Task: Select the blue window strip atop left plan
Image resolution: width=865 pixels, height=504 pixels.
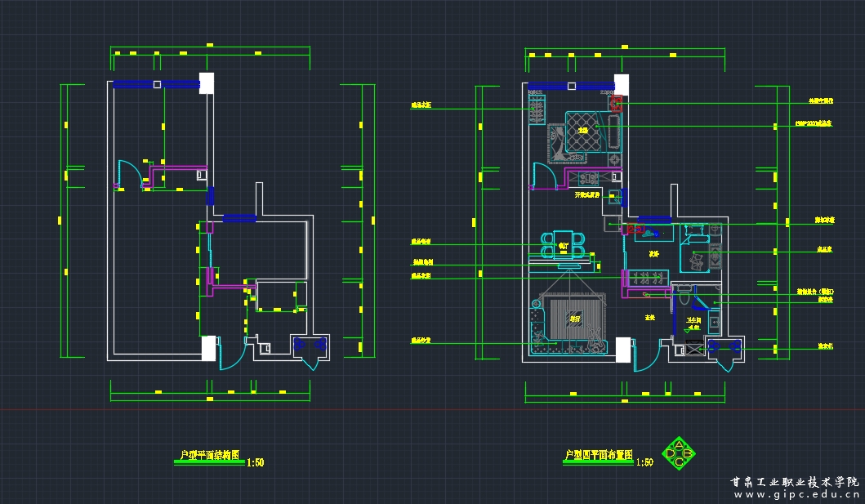Action: pyautogui.click(x=155, y=83)
